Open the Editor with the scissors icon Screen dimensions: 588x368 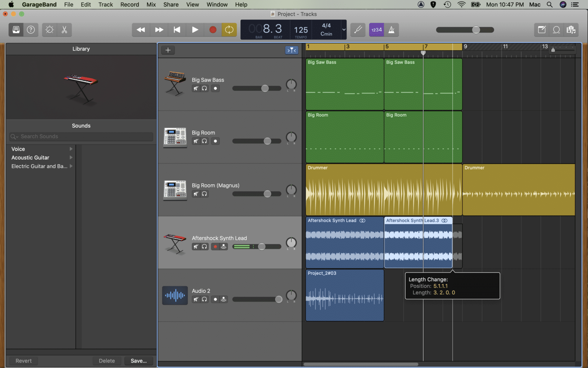pos(64,30)
